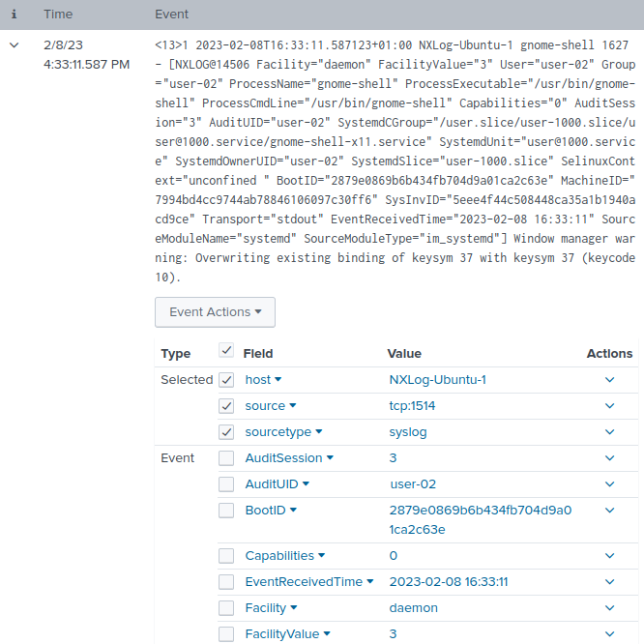This screenshot has height=644, width=644.
Task: Click the Time column header
Action: point(58,15)
